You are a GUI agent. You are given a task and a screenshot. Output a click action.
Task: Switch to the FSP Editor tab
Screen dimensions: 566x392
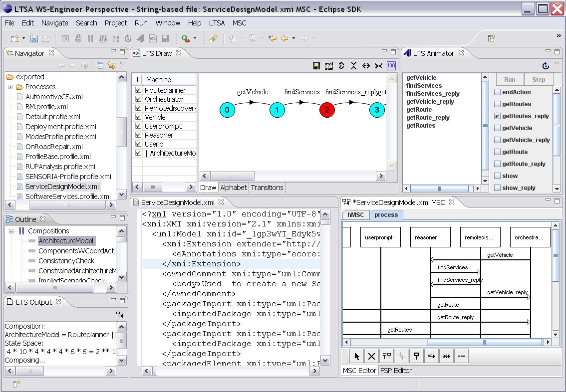396,371
